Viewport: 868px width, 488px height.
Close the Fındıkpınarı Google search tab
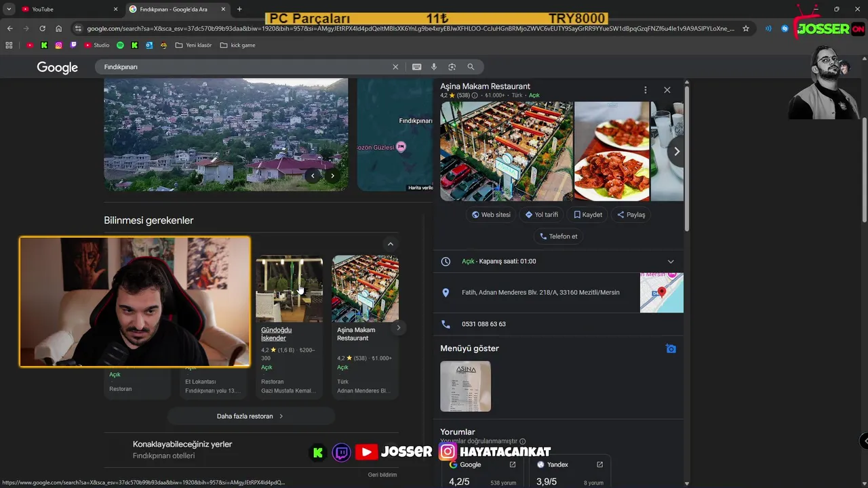(223, 9)
